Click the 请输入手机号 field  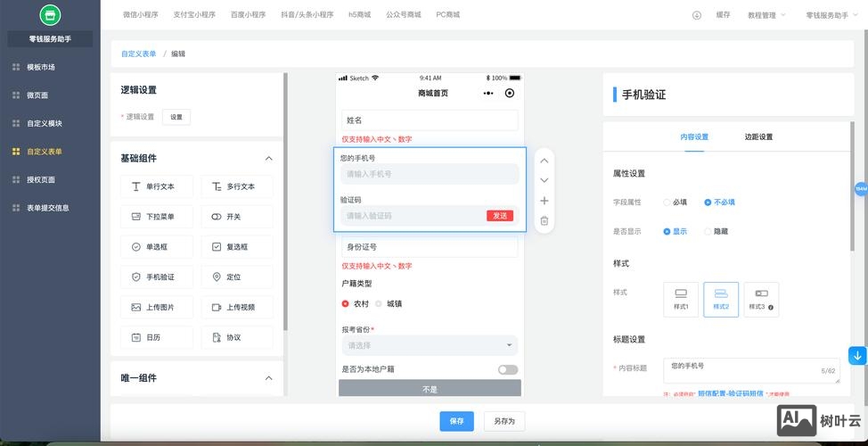pyautogui.click(x=430, y=174)
